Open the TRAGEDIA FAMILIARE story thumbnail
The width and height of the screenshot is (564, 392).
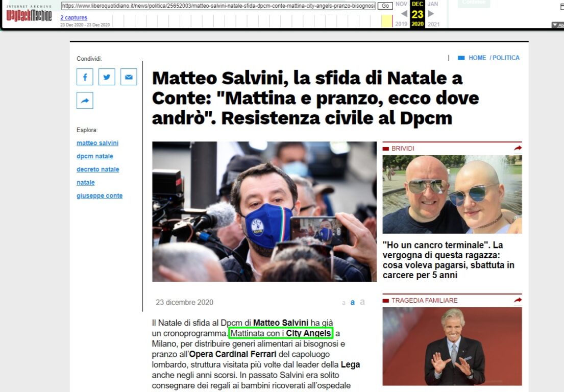(x=452, y=347)
